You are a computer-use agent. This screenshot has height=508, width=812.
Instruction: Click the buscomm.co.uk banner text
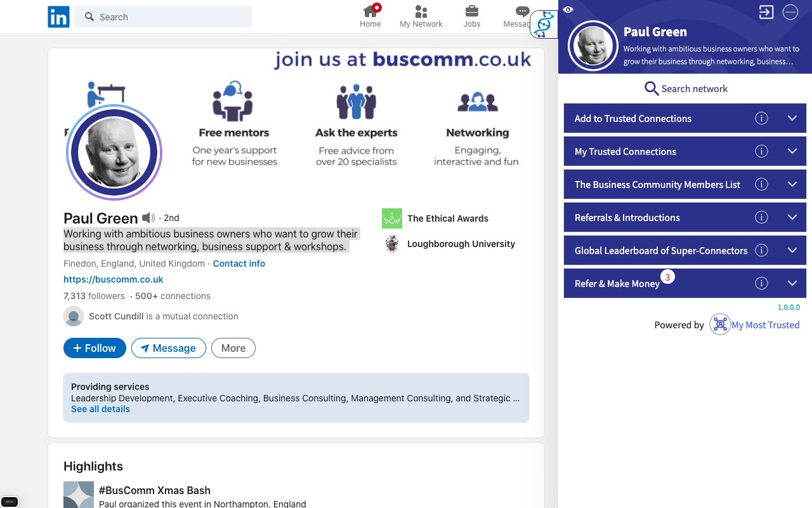point(452,59)
